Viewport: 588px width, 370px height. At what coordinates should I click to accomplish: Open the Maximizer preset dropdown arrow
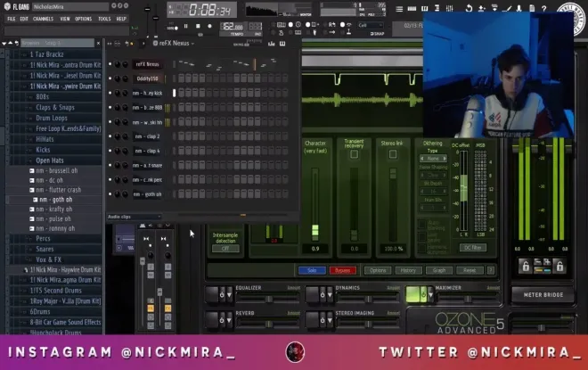coord(431,295)
